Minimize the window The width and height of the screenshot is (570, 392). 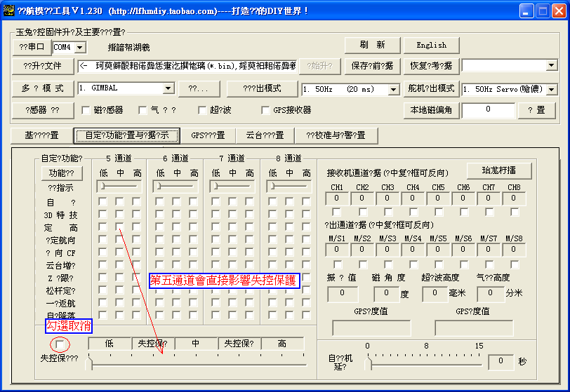coord(526,11)
